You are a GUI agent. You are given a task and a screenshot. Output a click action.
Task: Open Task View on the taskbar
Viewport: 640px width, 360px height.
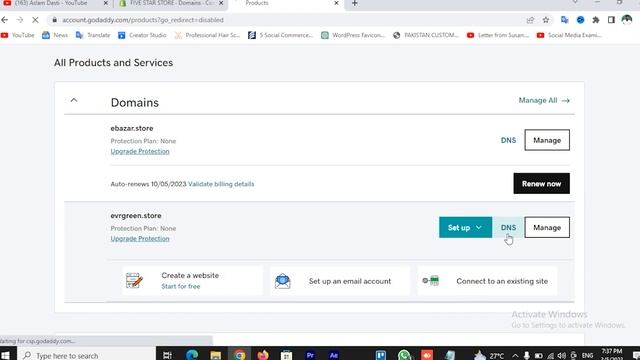click(x=167, y=355)
